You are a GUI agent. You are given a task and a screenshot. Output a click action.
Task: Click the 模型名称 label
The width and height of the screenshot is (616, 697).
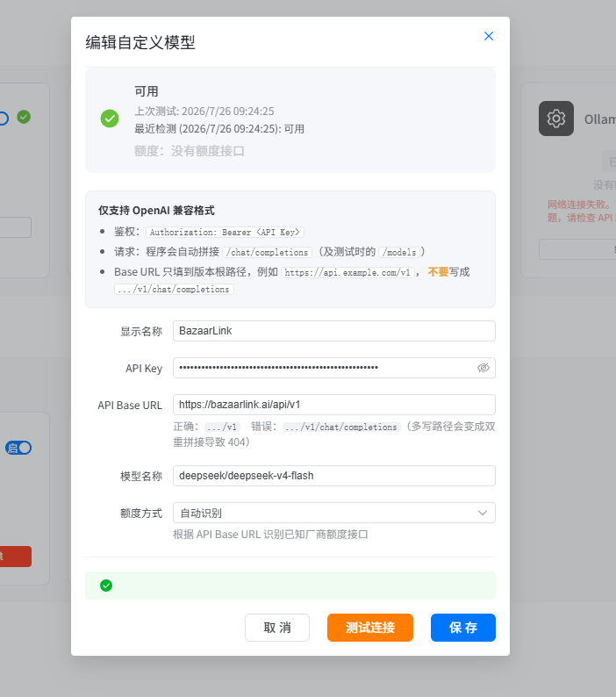click(x=141, y=476)
